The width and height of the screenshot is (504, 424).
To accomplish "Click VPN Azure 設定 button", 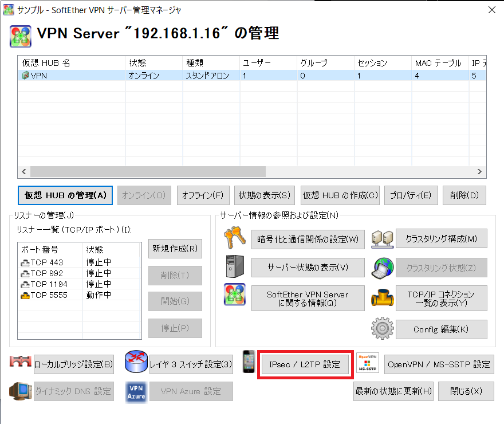I will pos(191,391).
